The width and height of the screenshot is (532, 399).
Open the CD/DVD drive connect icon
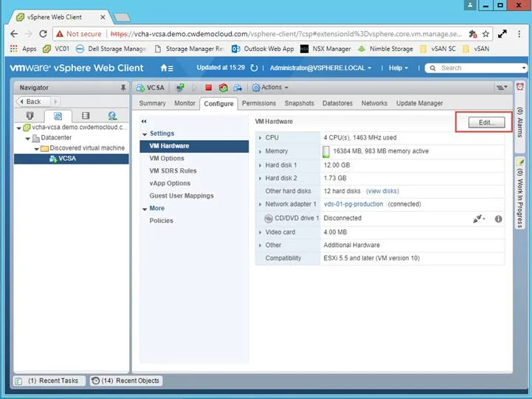tap(479, 218)
